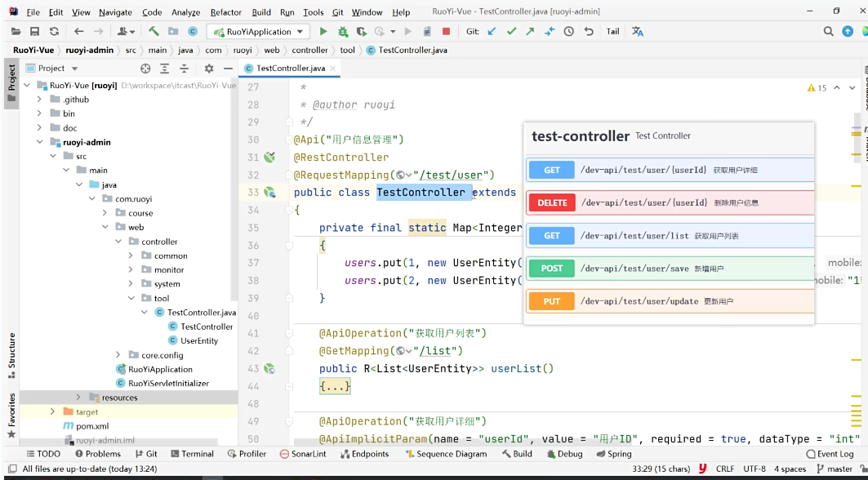This screenshot has width=868, height=480.
Task: Expand the monitor package
Action: 131,269
